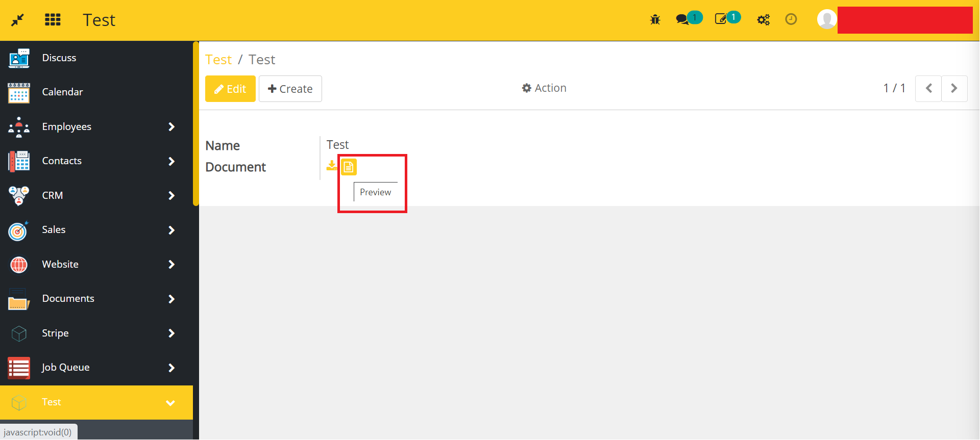The height and width of the screenshot is (440, 980).
Task: Click the Discuss app icon
Action: (19, 58)
